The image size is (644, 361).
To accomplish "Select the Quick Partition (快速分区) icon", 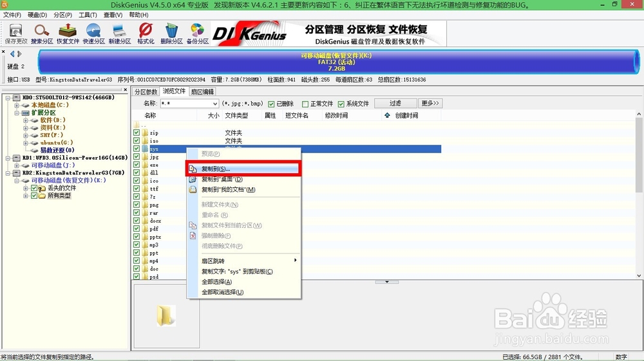I will tap(93, 33).
